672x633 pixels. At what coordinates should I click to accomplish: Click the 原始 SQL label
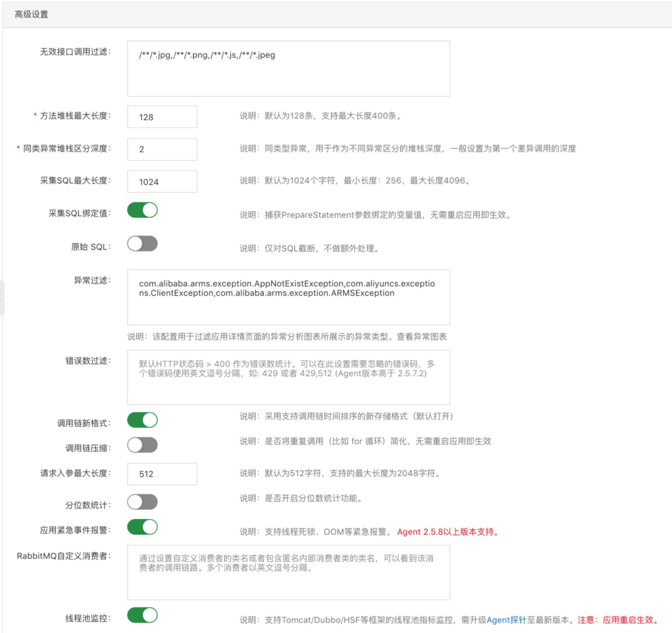pos(91,247)
